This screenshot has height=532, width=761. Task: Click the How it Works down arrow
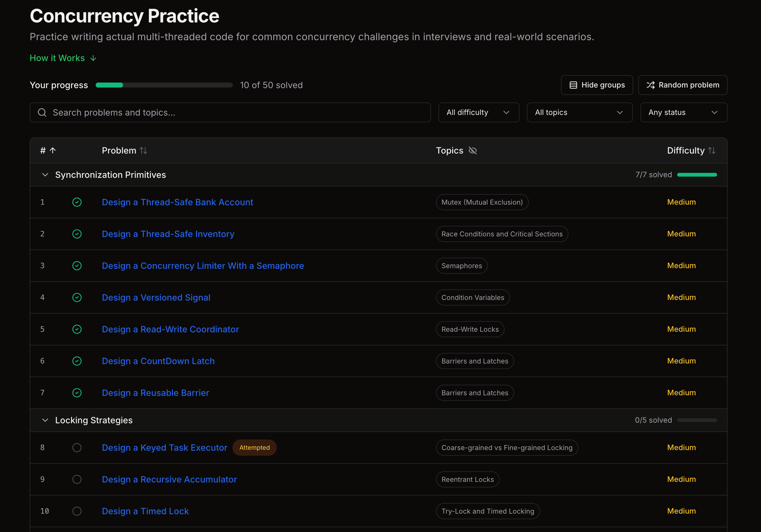[x=93, y=58]
